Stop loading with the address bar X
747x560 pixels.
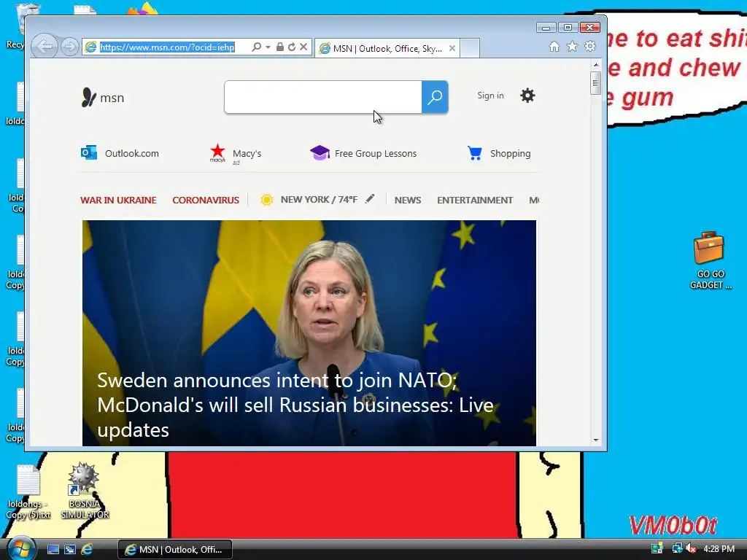tap(303, 47)
